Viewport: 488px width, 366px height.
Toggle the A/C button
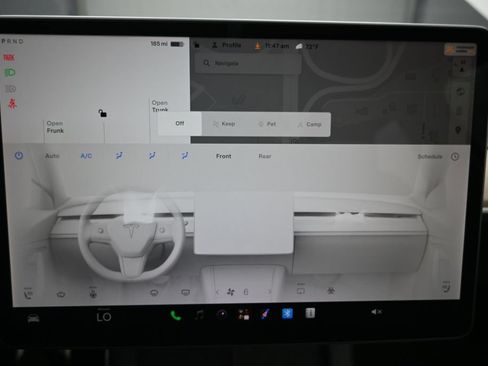pyautogui.click(x=86, y=156)
